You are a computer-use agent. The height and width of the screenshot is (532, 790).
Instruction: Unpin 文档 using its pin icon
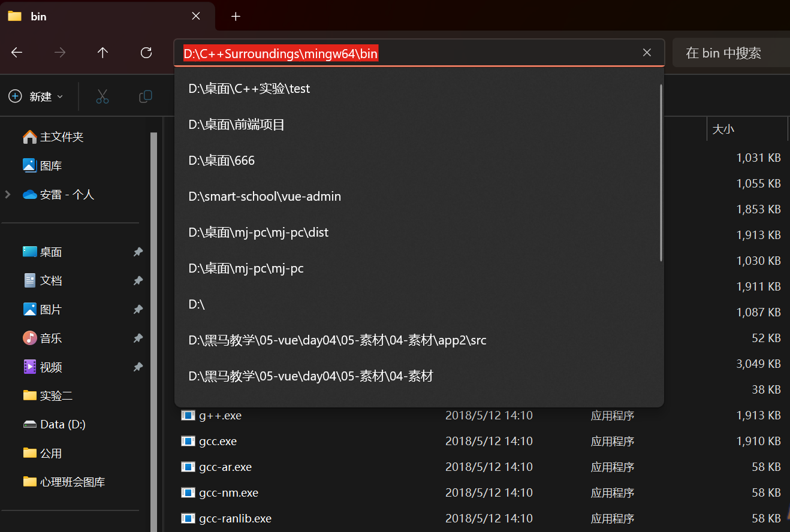[138, 281]
